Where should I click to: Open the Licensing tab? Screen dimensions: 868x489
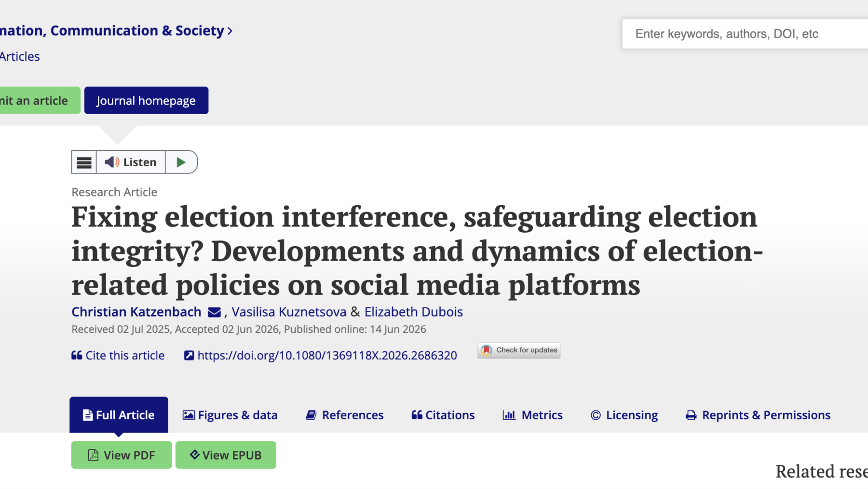click(x=624, y=415)
